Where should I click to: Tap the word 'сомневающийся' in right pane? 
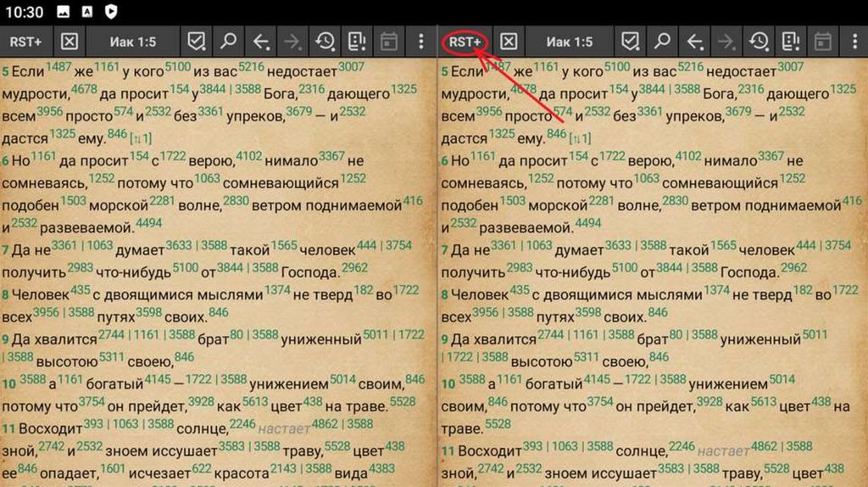720,182
